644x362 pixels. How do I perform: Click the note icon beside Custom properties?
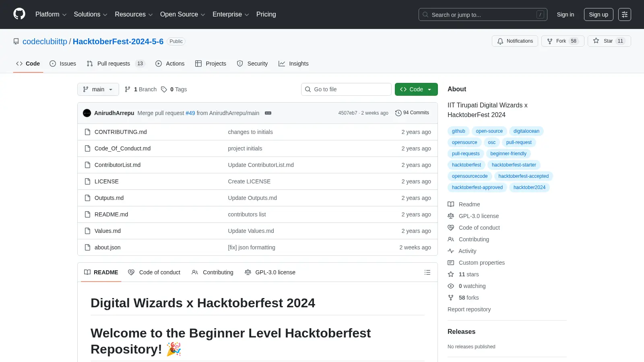coord(451,263)
